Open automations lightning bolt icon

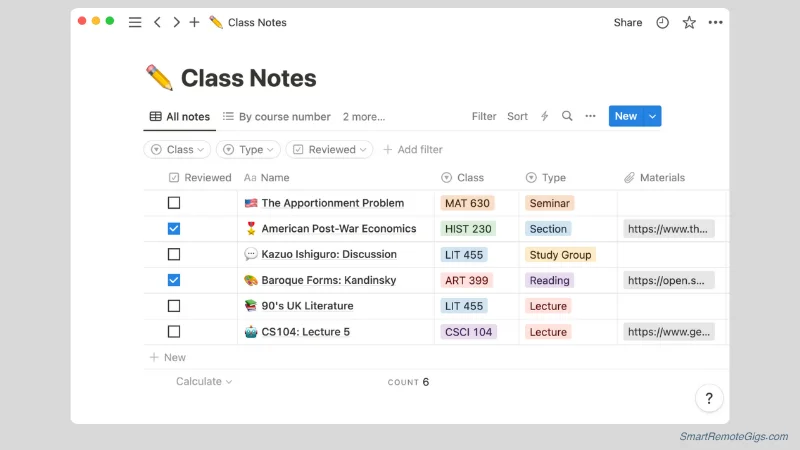pos(545,116)
